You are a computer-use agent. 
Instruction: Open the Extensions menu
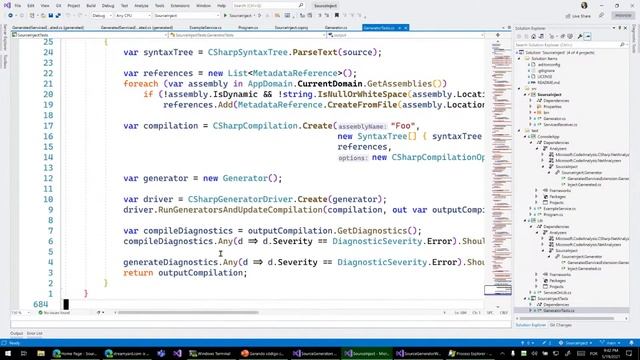tap(180, 6)
